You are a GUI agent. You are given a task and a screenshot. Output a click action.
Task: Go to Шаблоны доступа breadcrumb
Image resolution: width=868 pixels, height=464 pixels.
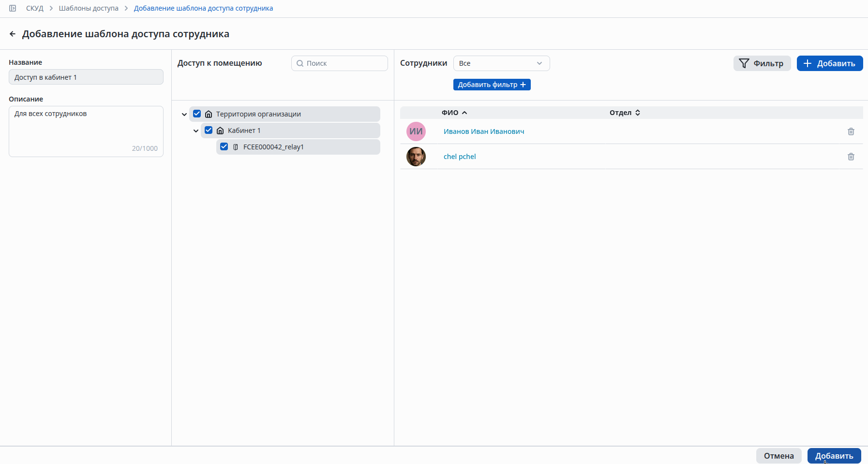tap(89, 8)
